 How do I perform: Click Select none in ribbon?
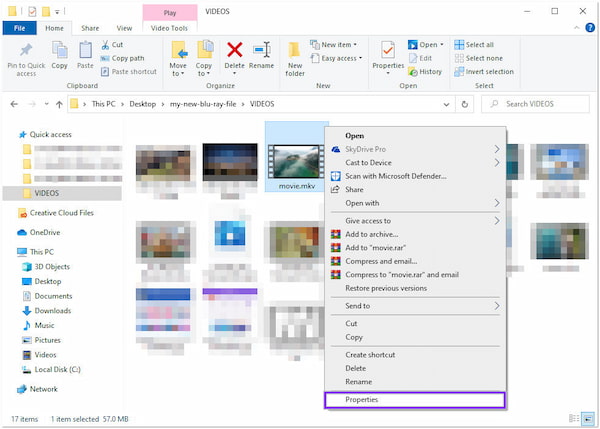(x=478, y=58)
